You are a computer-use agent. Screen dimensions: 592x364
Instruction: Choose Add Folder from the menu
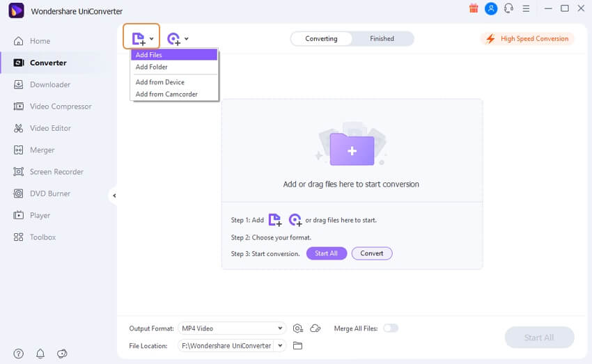174,67
